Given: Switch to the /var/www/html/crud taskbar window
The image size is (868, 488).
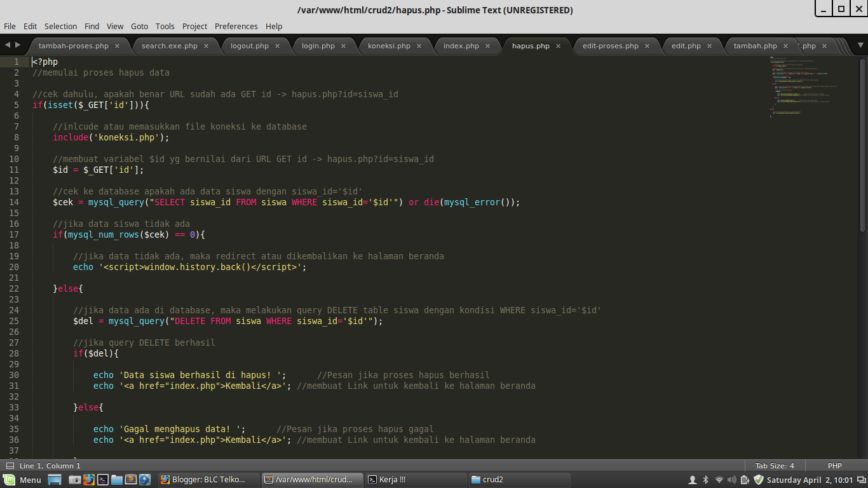Looking at the screenshot, I should tap(312, 480).
